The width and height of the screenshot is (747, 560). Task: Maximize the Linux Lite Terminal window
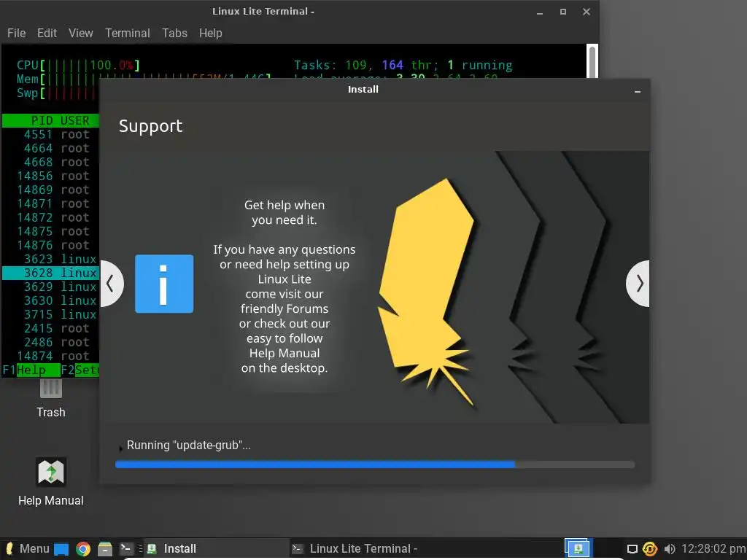[x=563, y=12]
